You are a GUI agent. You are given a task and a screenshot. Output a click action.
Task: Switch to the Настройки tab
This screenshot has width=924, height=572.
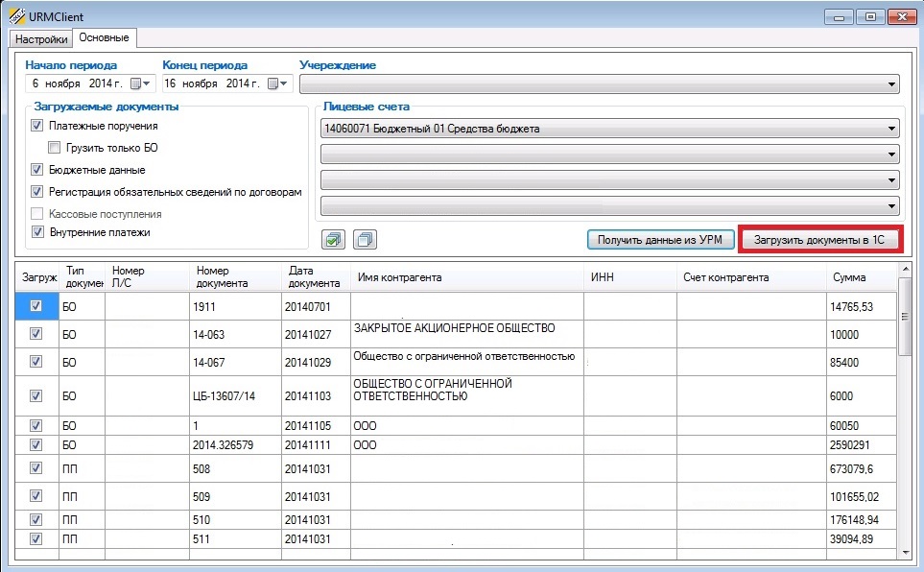tap(41, 39)
